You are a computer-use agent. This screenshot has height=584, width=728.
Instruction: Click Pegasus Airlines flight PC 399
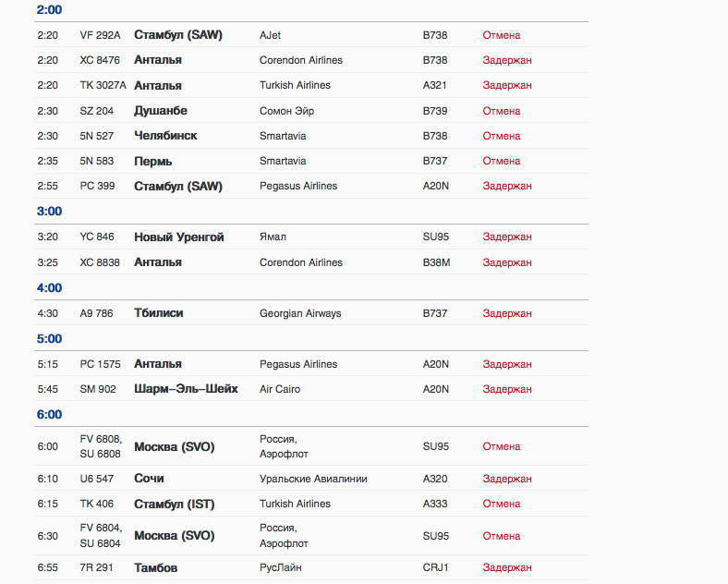coord(97,186)
